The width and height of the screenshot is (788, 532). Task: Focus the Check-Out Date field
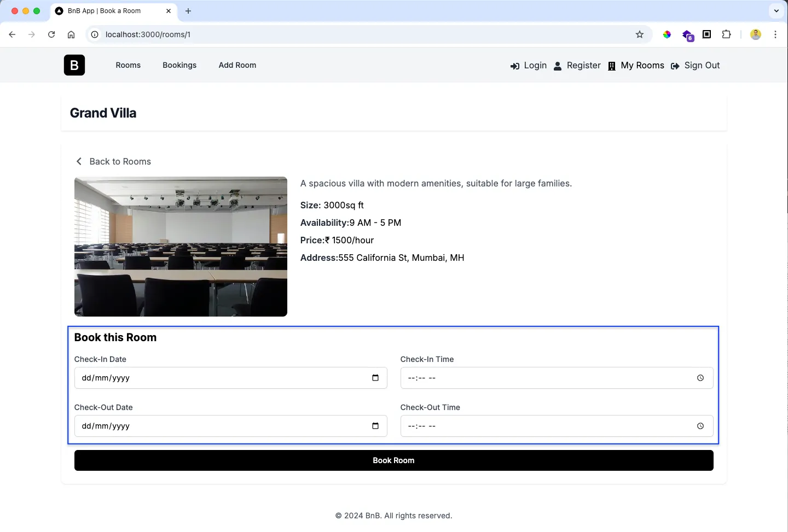(231, 426)
